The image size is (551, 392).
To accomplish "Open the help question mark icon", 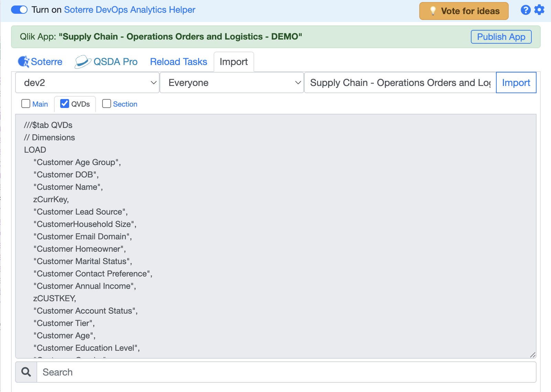I will pyautogui.click(x=526, y=10).
